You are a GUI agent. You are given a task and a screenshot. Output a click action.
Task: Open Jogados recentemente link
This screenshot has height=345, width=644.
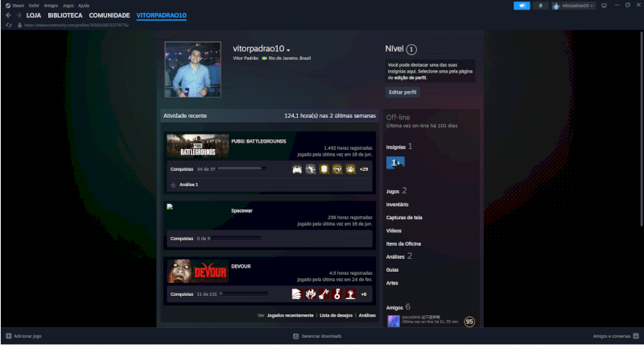click(290, 315)
